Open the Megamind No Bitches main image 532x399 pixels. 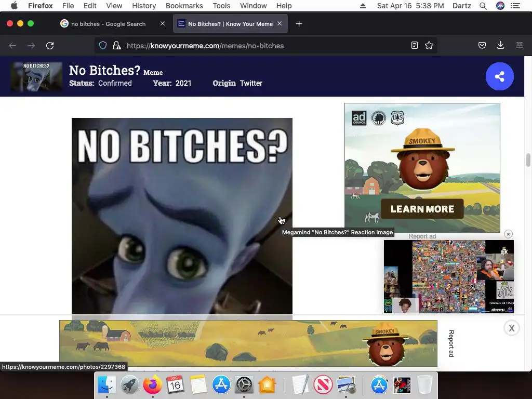pyautogui.click(x=182, y=216)
